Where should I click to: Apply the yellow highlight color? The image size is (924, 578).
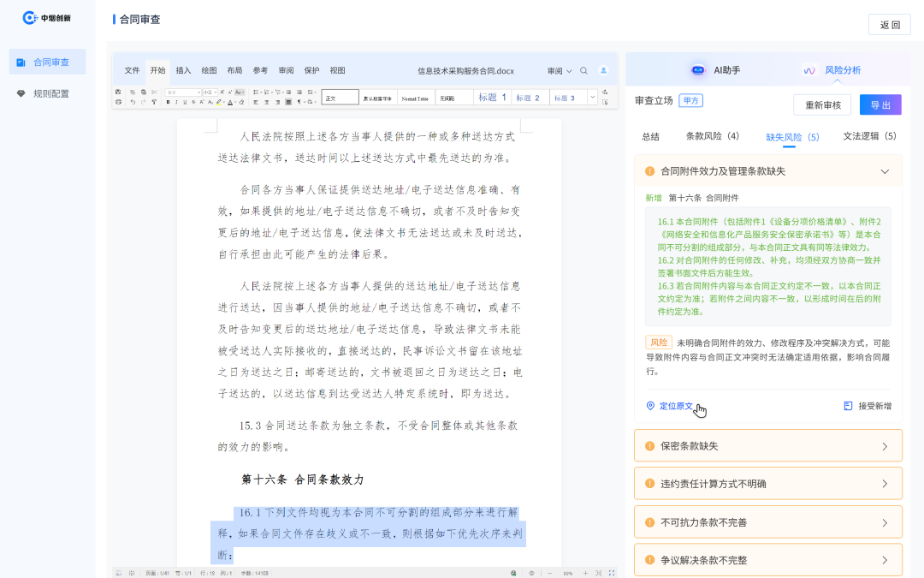pos(219,102)
